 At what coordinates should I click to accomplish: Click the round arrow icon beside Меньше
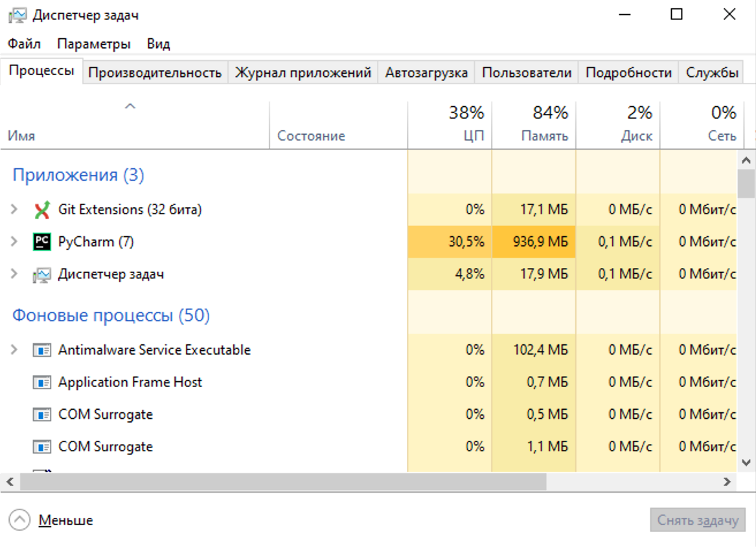point(19,520)
